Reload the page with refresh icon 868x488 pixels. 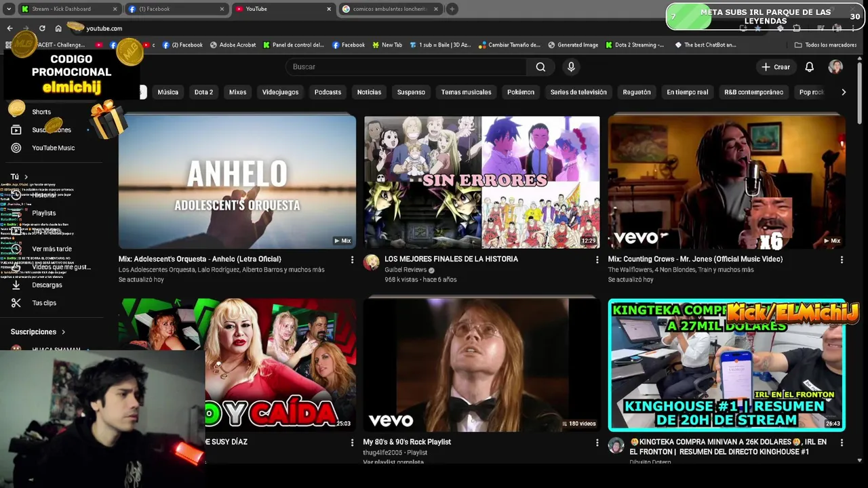42,28
